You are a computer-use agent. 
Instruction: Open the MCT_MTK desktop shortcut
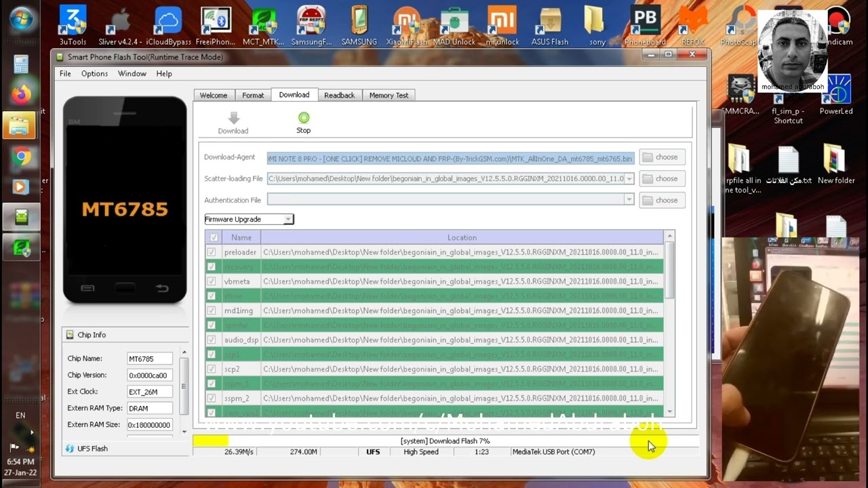pos(263,25)
